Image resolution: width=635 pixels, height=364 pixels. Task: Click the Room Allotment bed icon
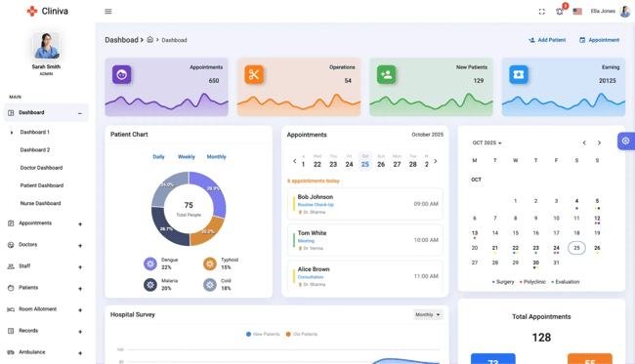click(11, 309)
